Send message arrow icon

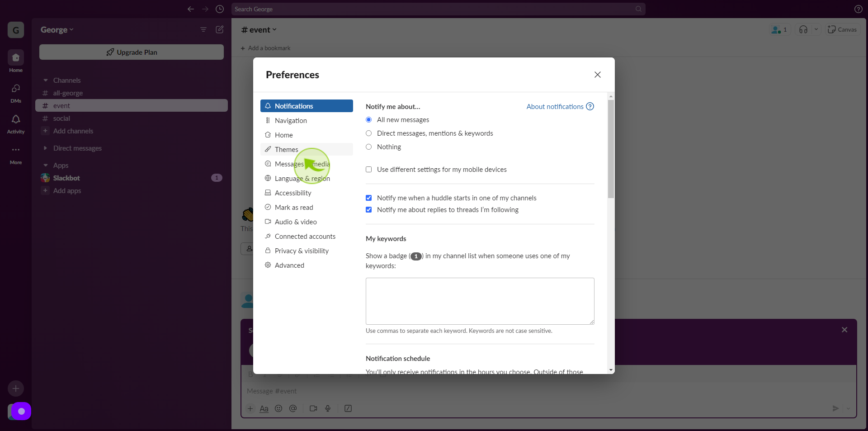pos(835,408)
